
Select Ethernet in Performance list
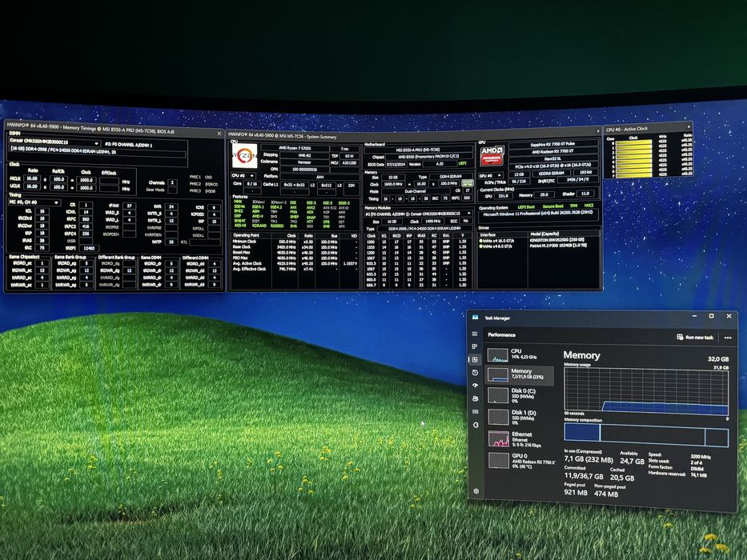[x=520, y=439]
